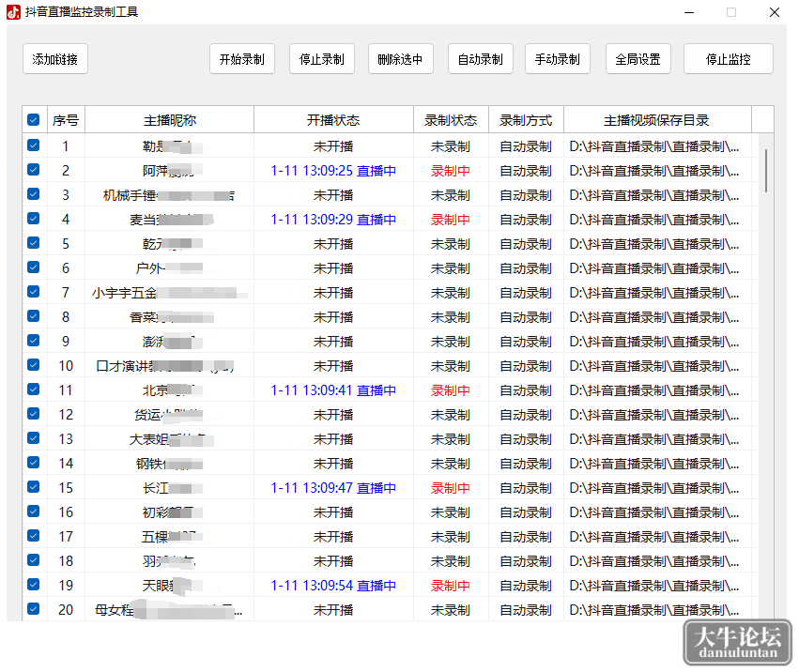The height and width of the screenshot is (672, 799).
Task: Click 自动录制 cell in row 5
Action: point(526,244)
